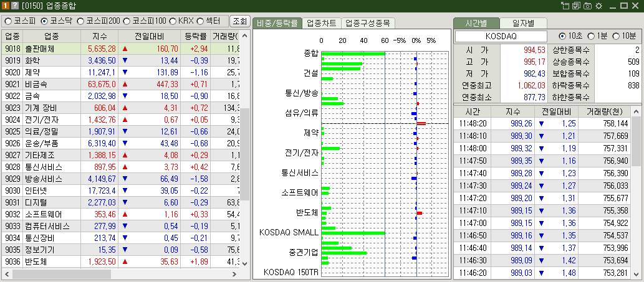The width and height of the screenshot is (644, 282).
Task: Select the 코스닥 radio button
Action: [44, 21]
